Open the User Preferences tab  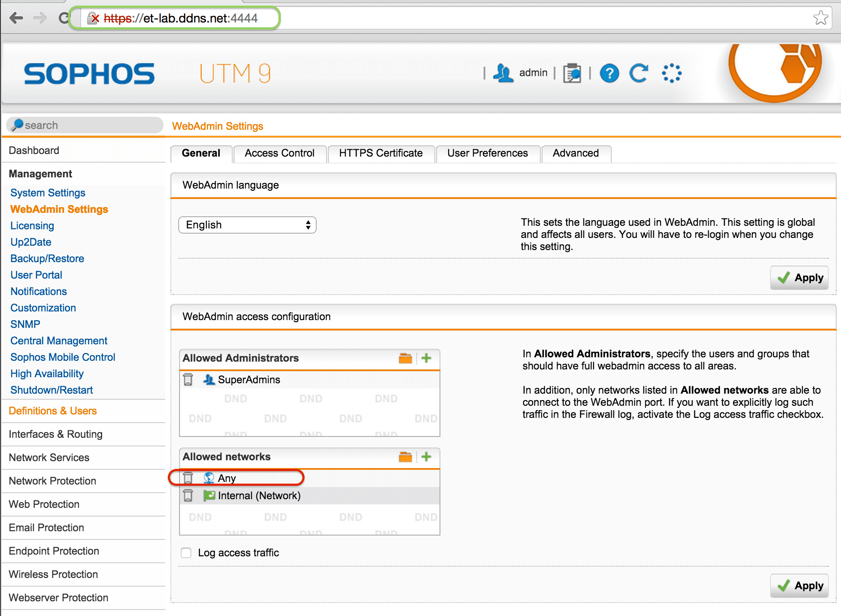click(x=488, y=153)
